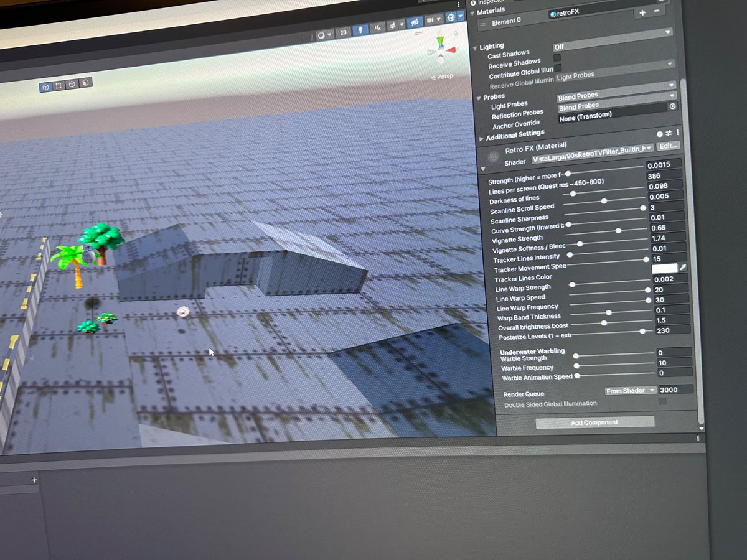Open the Anchor Override object picker circle
Screen dimensions: 747x560
[672, 106]
